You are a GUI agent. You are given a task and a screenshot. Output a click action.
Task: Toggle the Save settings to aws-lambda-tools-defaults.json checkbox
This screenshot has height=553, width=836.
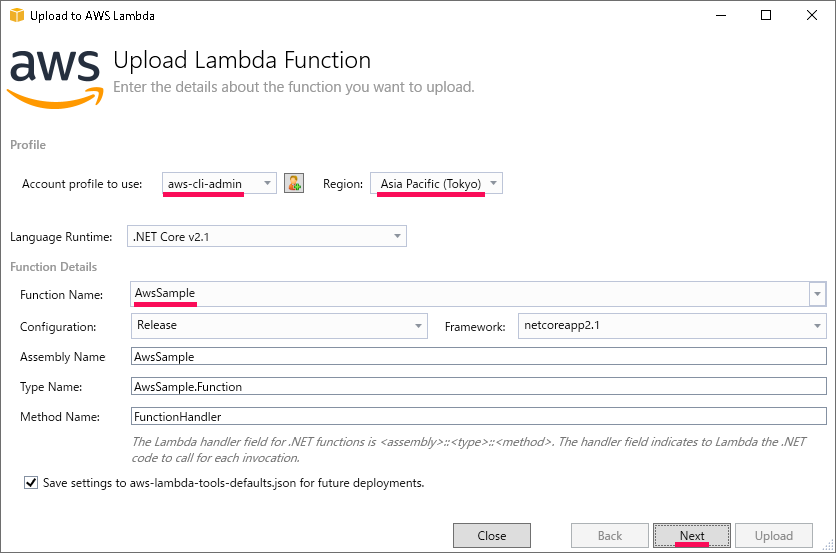[x=31, y=483]
